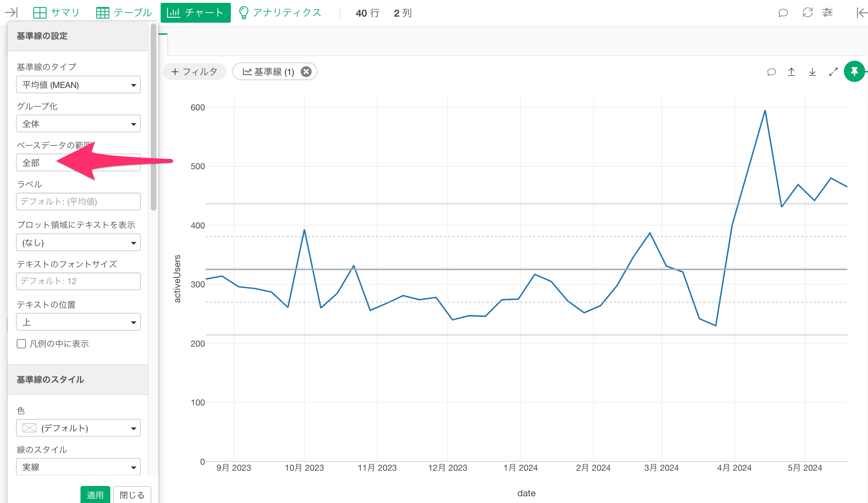Click the refresh data icon in top bar
Viewport: 868px width, 503px height.
point(807,13)
